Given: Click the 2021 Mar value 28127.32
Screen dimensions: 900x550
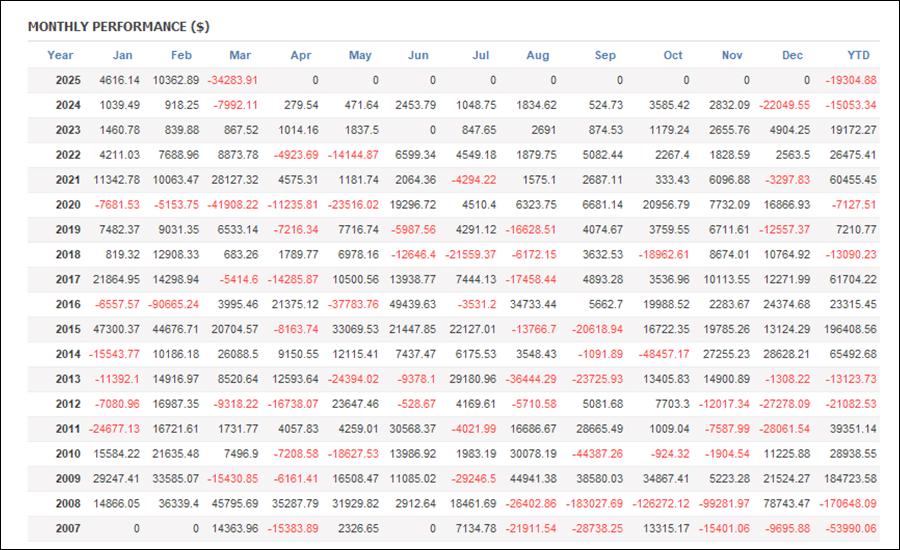Looking at the screenshot, I should pos(235,180).
